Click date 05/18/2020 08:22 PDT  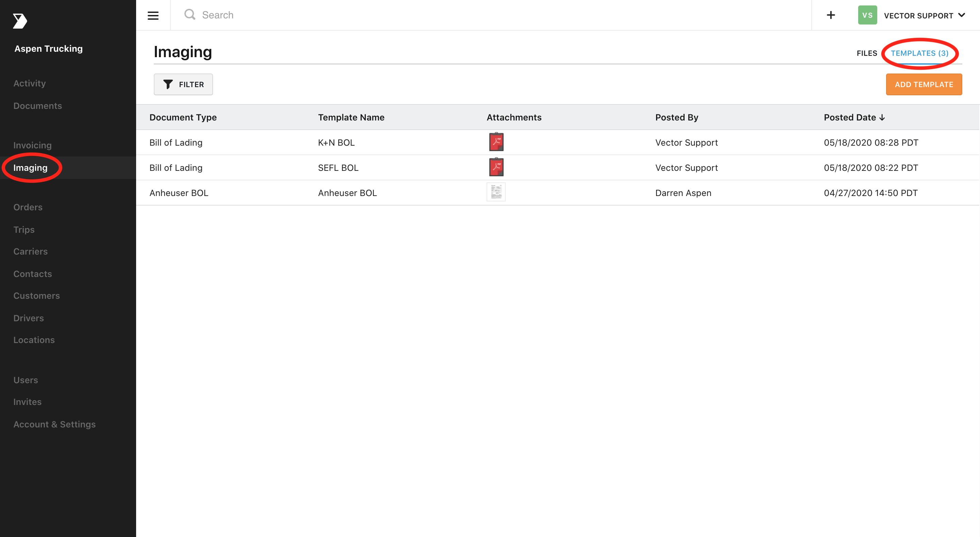click(871, 167)
